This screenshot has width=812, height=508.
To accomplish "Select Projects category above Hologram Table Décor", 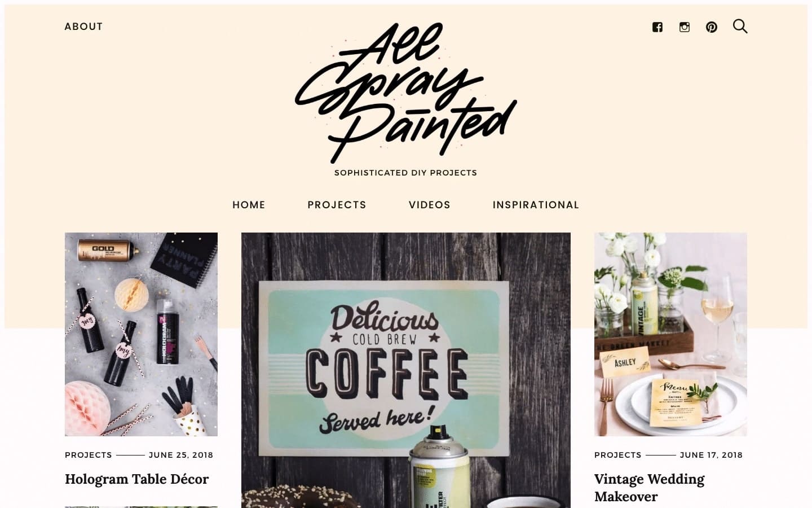I will 89,455.
